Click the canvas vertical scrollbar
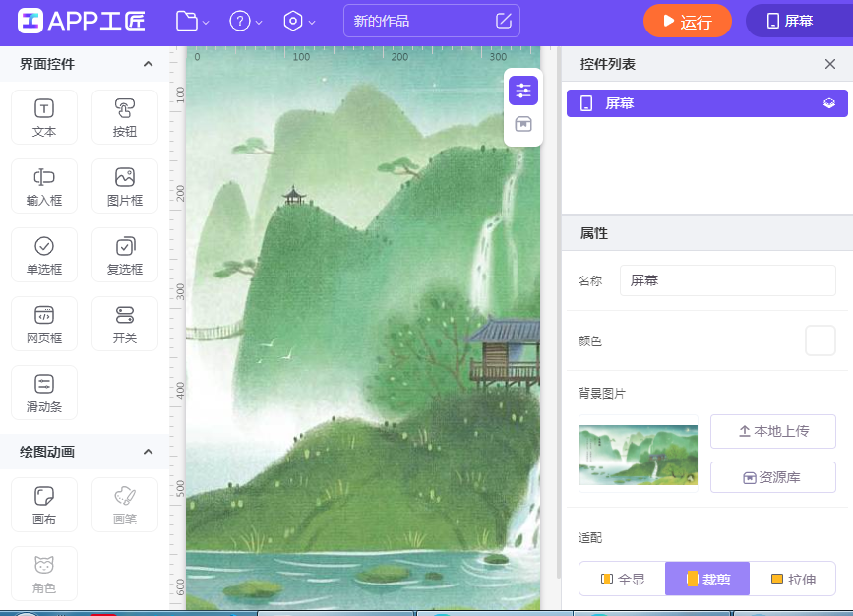Screen dimensions: 853x616 559,313
